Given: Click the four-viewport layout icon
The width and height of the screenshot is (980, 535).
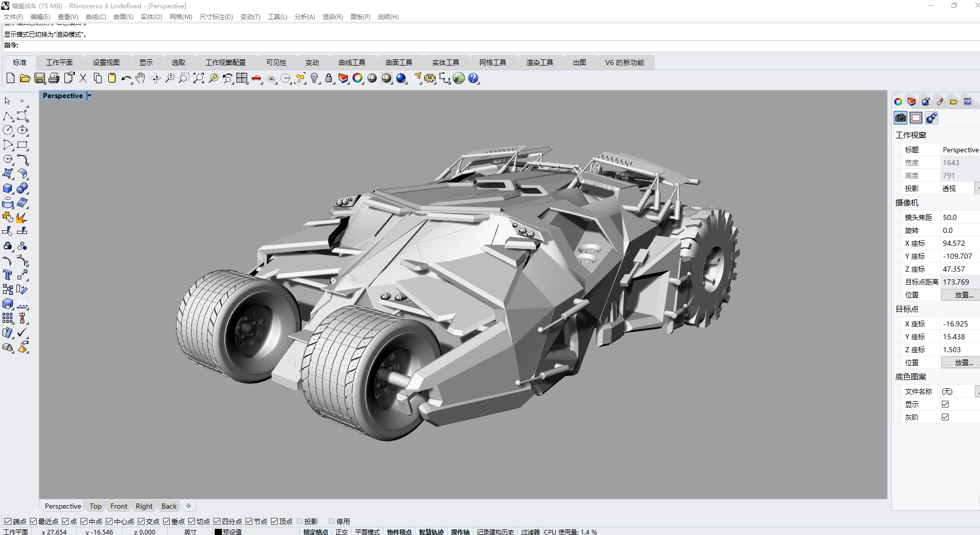Looking at the screenshot, I should point(242,78).
